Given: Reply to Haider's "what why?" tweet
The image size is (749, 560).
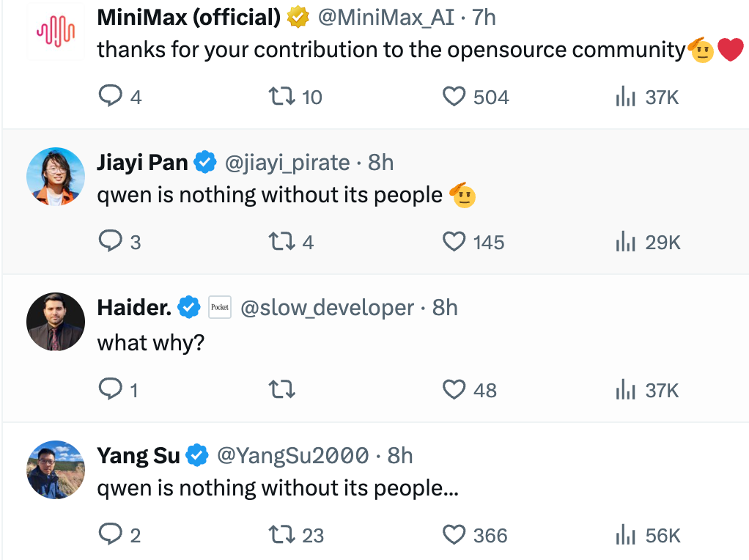Looking at the screenshot, I should click(110, 390).
